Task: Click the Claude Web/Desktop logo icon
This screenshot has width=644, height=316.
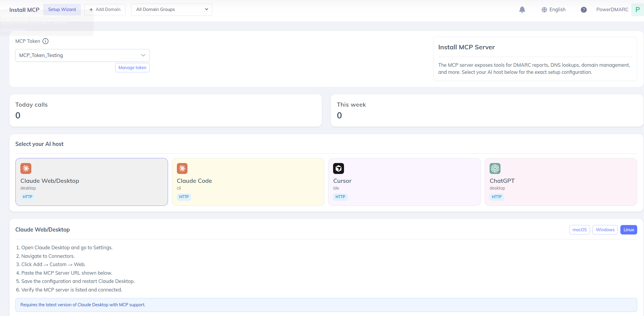Action: pyautogui.click(x=26, y=168)
